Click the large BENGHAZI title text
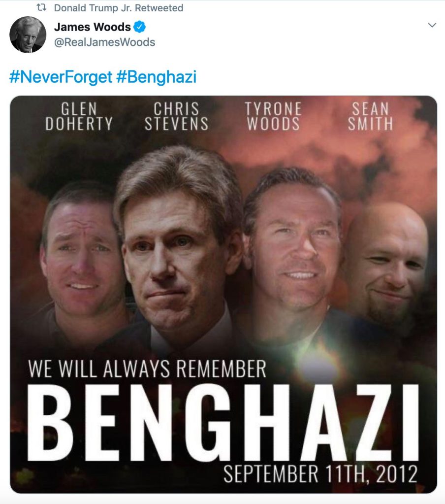The height and width of the screenshot is (504, 445). pyautogui.click(x=223, y=422)
